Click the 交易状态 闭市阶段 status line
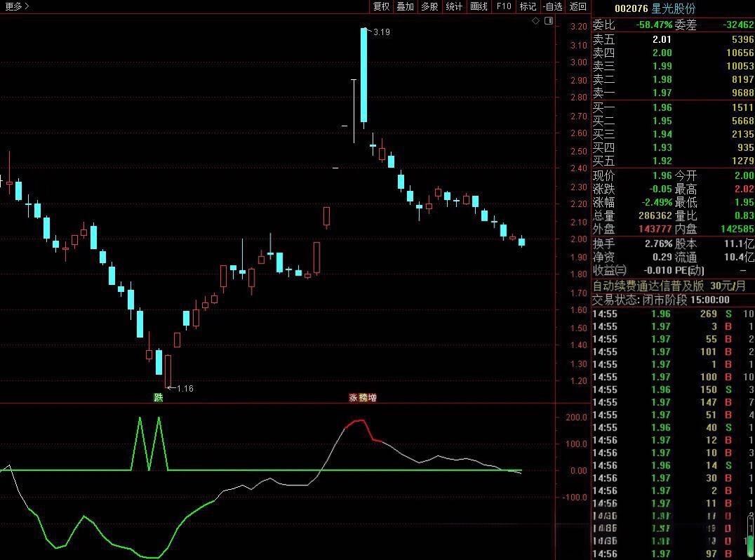Viewport: 755px width, 560px height. tap(661, 300)
